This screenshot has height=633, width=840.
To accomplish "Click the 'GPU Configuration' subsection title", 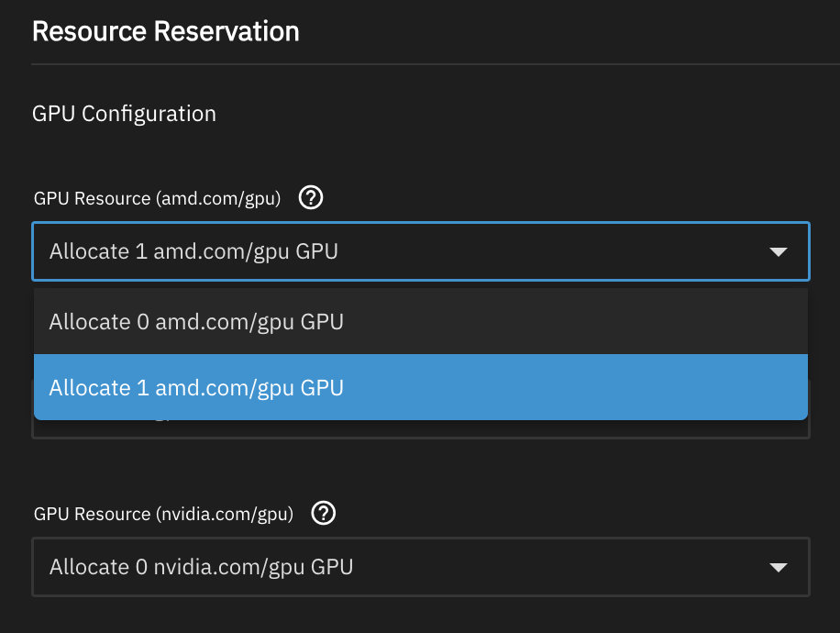I will click(x=124, y=114).
